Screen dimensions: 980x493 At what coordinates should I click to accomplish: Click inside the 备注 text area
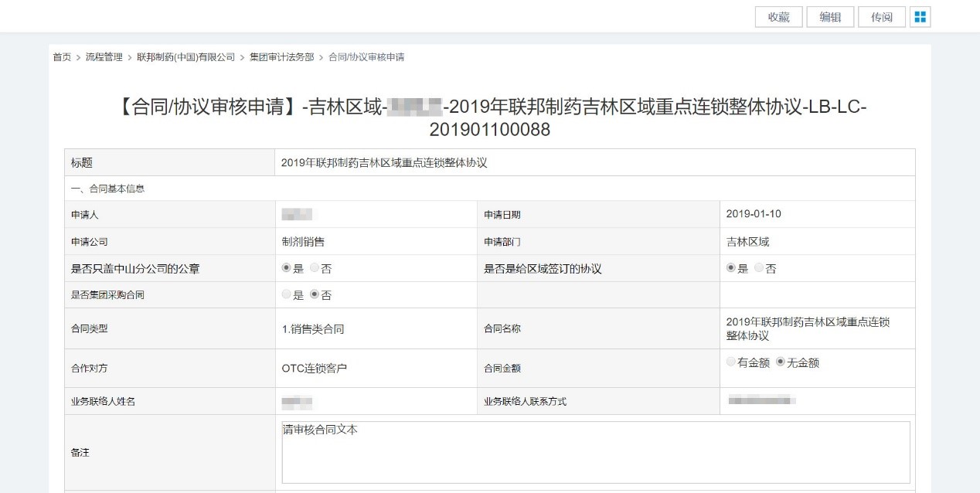pyautogui.click(x=595, y=452)
